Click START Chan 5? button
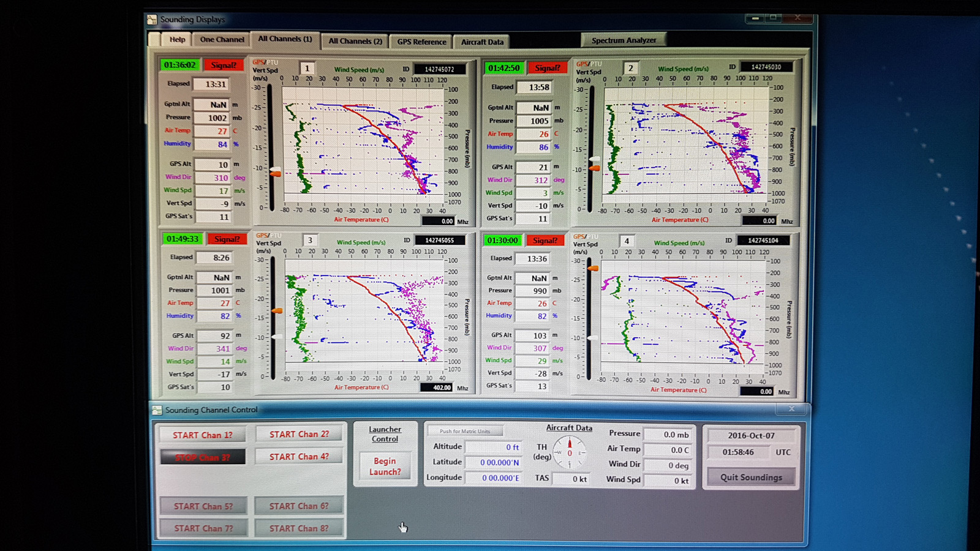 [x=203, y=506]
